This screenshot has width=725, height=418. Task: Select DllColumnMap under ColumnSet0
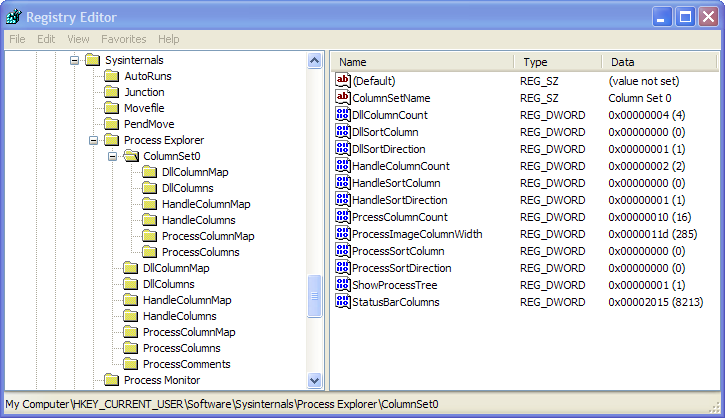pyautogui.click(x=195, y=172)
